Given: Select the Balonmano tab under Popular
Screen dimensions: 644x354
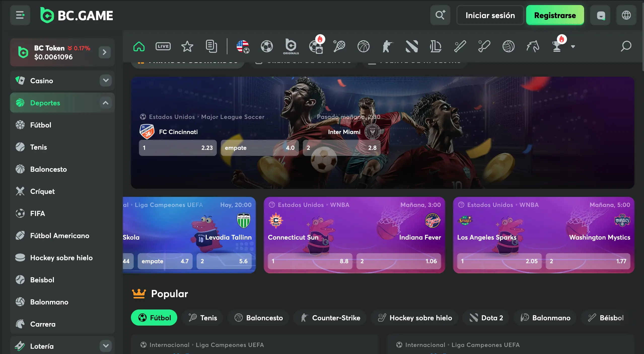Looking at the screenshot, I should [545, 318].
